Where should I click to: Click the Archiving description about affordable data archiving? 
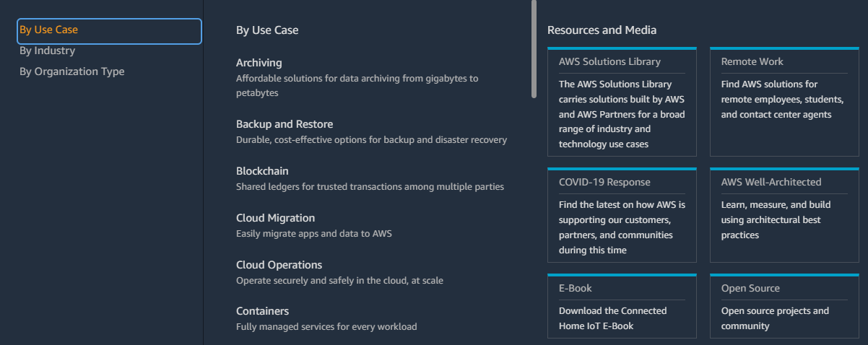pos(357,86)
